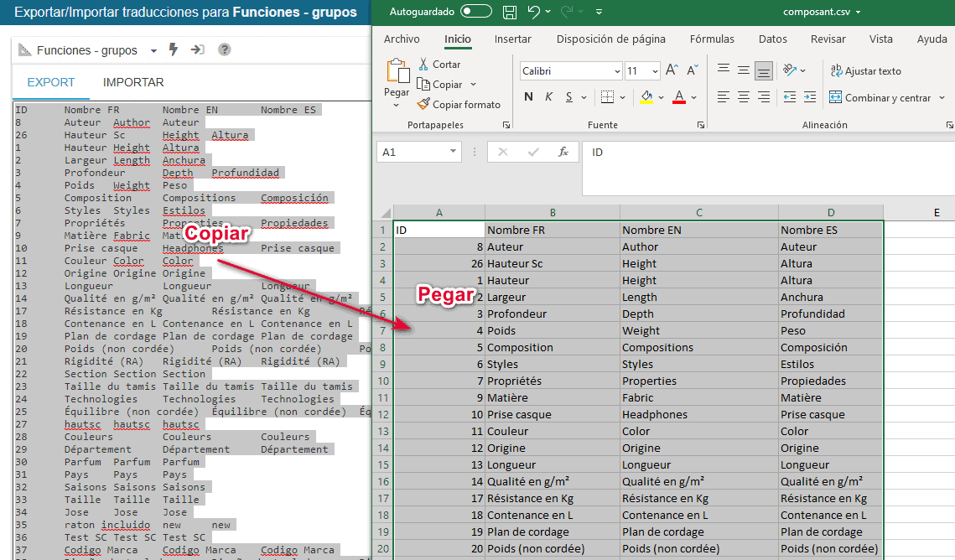This screenshot has width=955, height=560.
Task: Click the increase font size icon
Action: [672, 71]
